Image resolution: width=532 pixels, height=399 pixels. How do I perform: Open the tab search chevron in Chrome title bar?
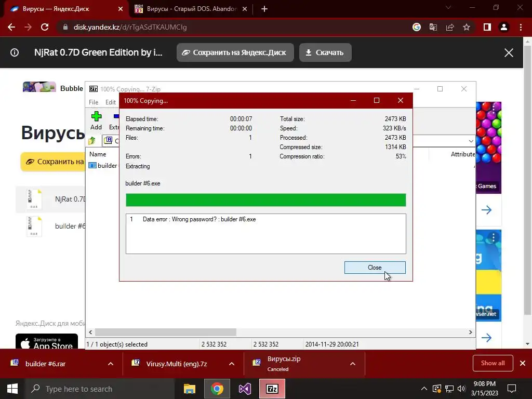tap(448, 7)
